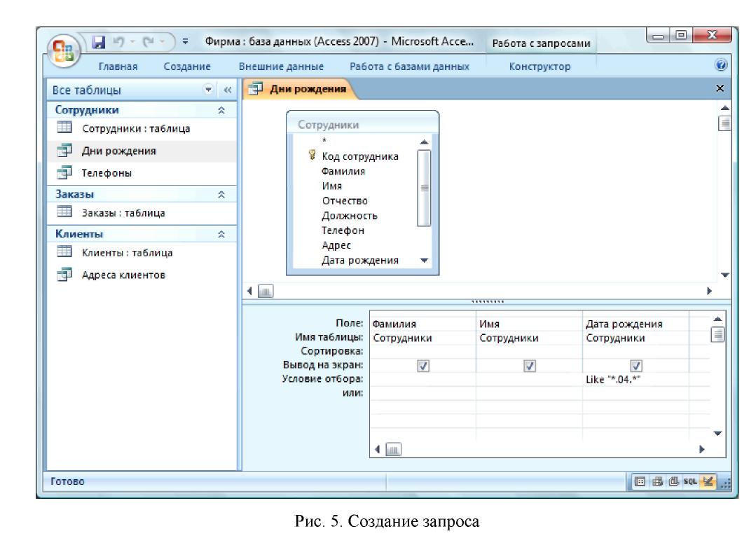Viewport: 756px width, 543px height.
Task: Undo using the quick access arrow
Action: tap(118, 42)
